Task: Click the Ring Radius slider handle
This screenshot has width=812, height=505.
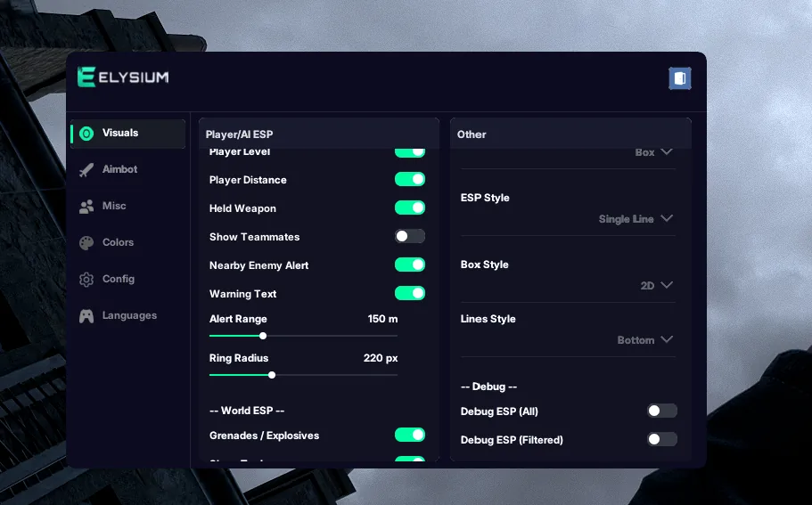Action: coord(272,375)
